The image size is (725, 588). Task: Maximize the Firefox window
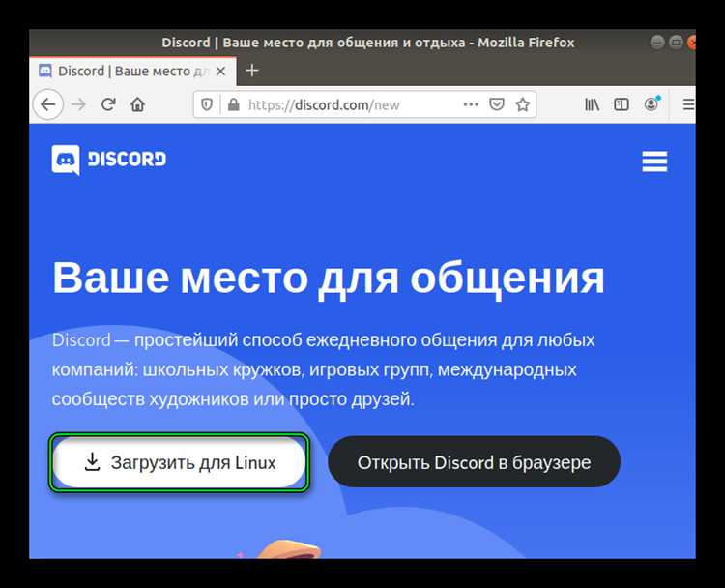[x=676, y=43]
